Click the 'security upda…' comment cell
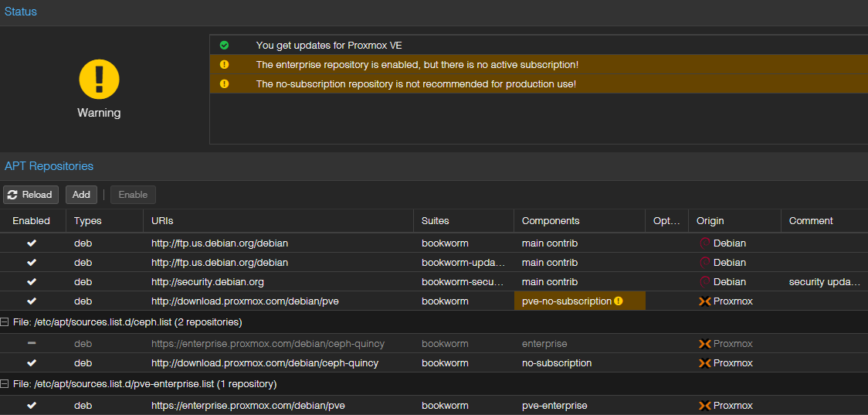 (x=824, y=281)
